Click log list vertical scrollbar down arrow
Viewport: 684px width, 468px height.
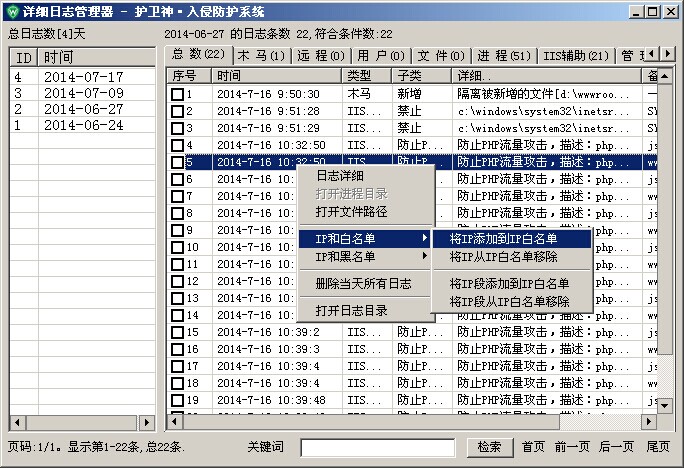(x=664, y=406)
